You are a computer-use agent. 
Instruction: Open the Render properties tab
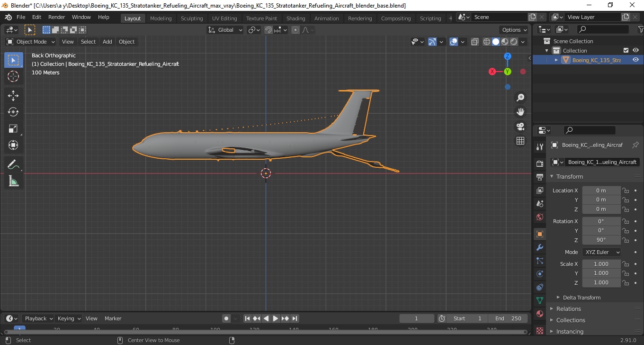pyautogui.click(x=540, y=163)
